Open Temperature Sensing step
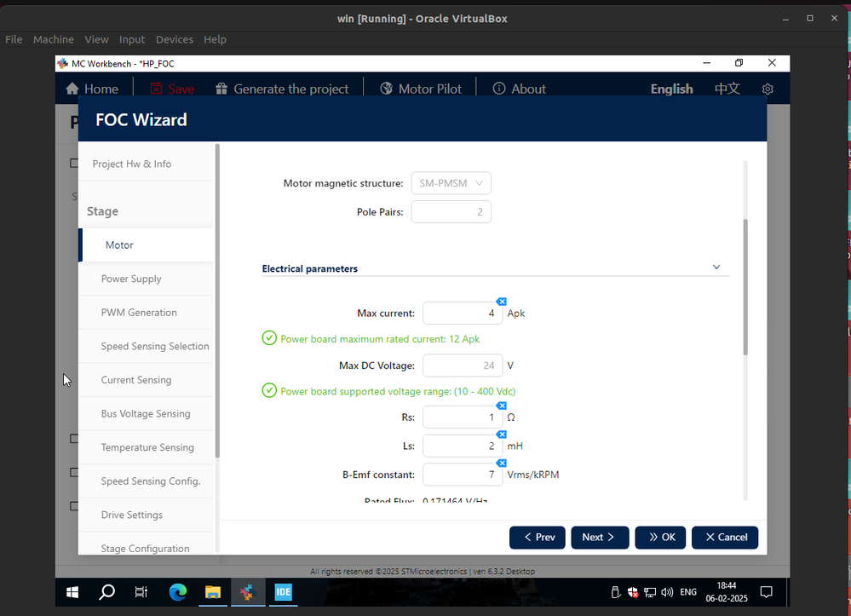851x616 pixels. click(147, 447)
